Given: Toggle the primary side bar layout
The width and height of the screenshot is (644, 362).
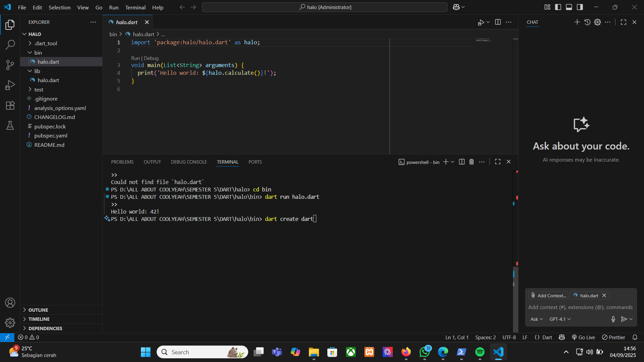Looking at the screenshot, I should (558, 7).
